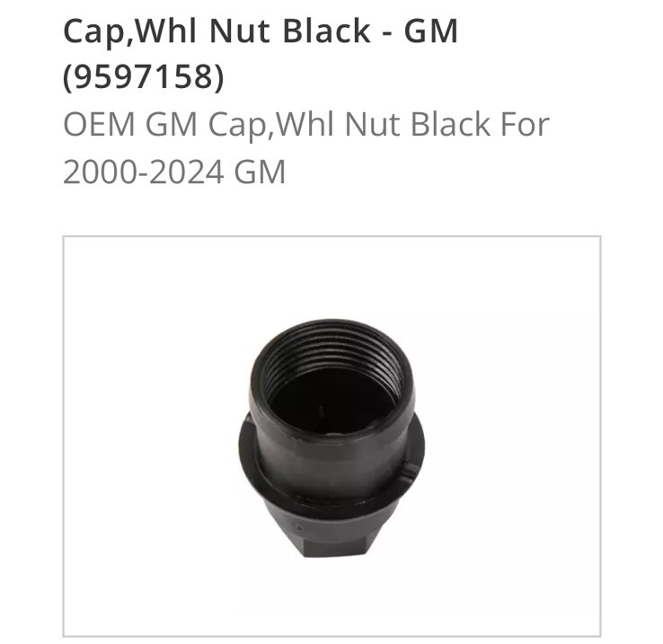Click the cap's smooth cylindrical body

click(x=331, y=461)
